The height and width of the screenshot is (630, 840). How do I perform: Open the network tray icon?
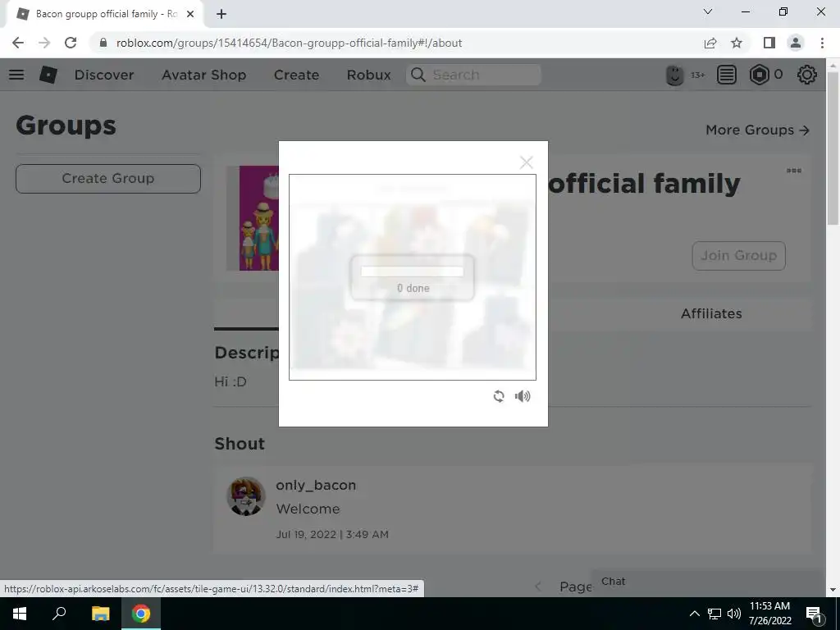pyautogui.click(x=714, y=614)
